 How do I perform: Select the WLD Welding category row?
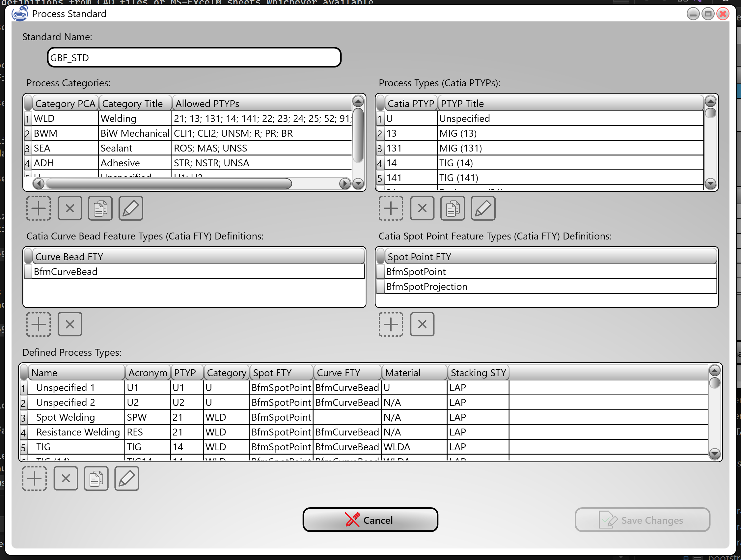click(x=188, y=118)
